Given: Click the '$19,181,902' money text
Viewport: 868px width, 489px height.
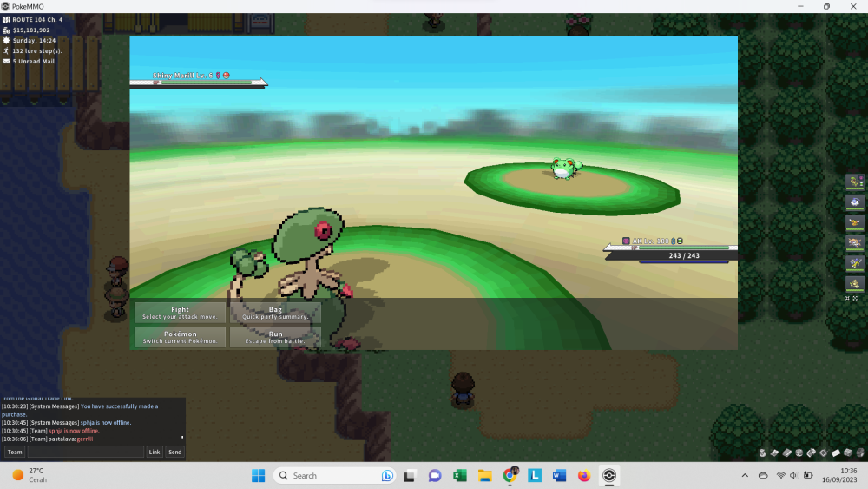Looking at the screenshot, I should pyautogui.click(x=31, y=30).
